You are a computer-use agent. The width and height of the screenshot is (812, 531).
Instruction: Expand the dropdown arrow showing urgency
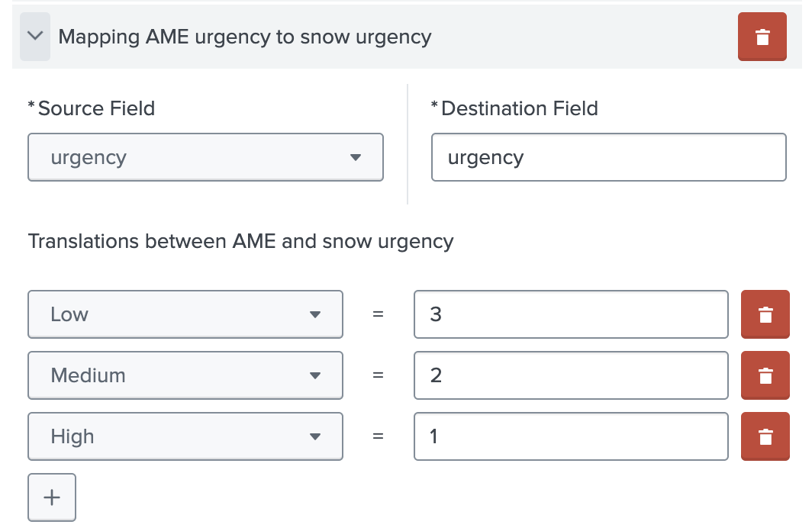pyautogui.click(x=356, y=157)
